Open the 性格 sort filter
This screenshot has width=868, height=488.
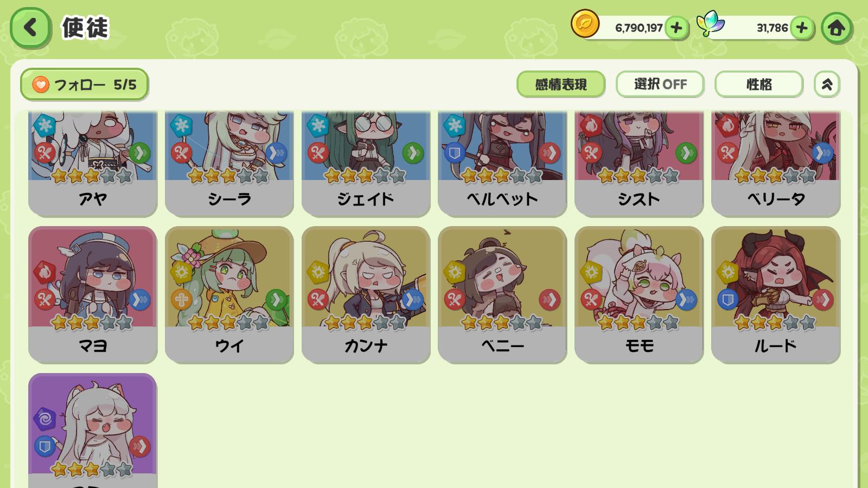point(759,84)
